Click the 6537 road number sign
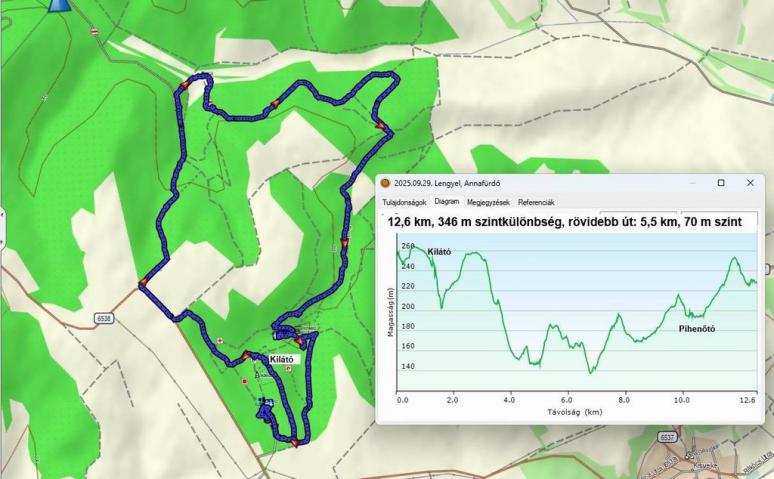 tap(668, 437)
